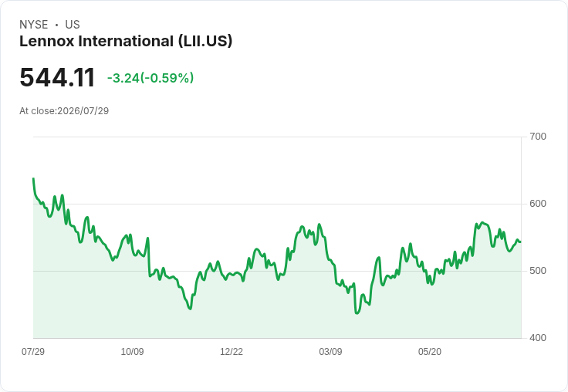Click the 400 y-axis label
The width and height of the screenshot is (568, 392).
(x=538, y=338)
